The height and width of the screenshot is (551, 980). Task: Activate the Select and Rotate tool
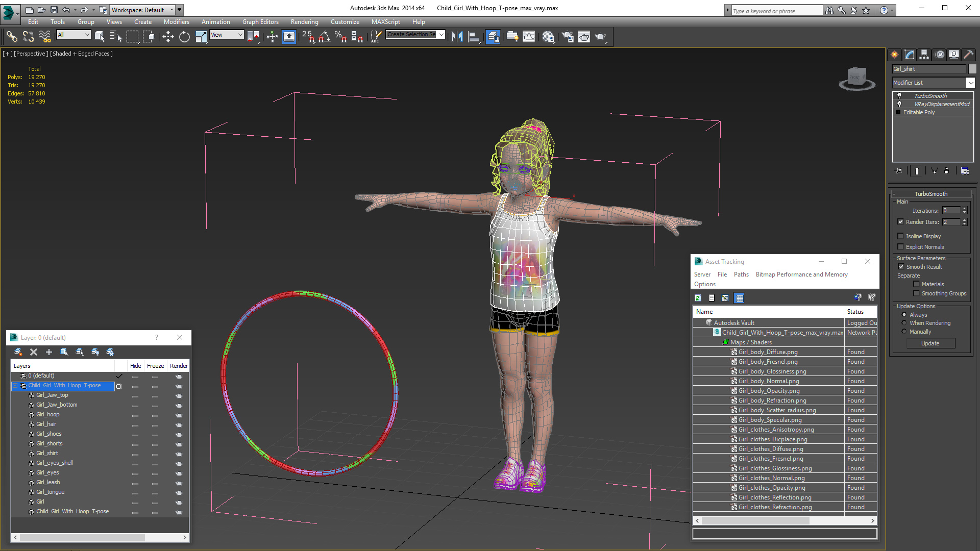184,36
